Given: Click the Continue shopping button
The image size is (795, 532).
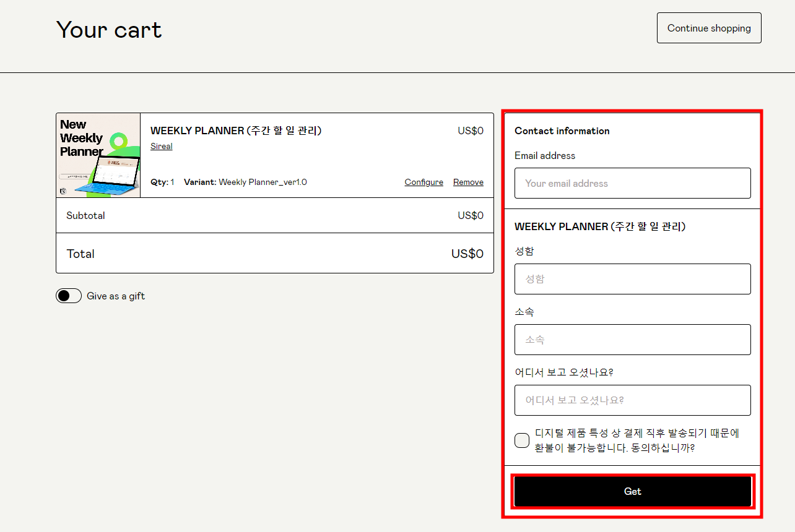Looking at the screenshot, I should point(709,28).
